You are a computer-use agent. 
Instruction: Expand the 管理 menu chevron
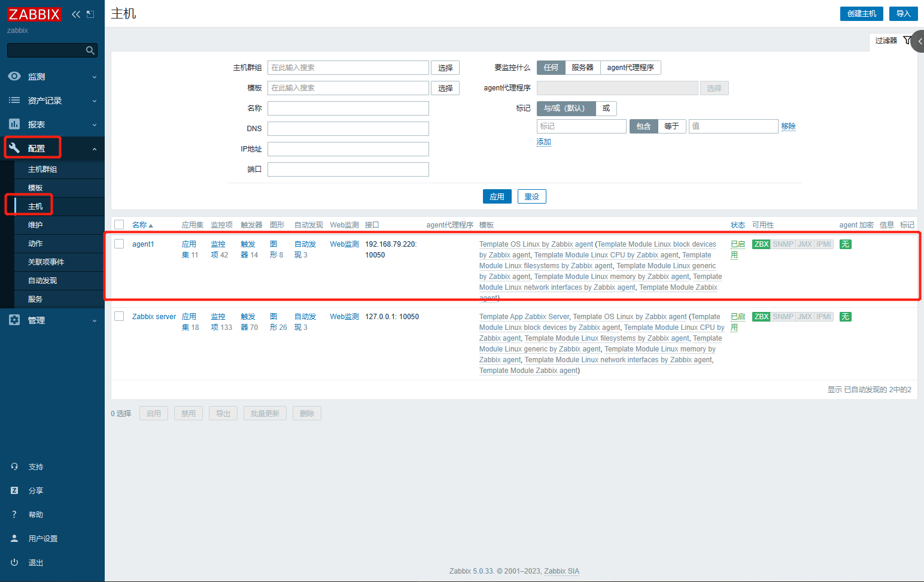click(x=95, y=321)
